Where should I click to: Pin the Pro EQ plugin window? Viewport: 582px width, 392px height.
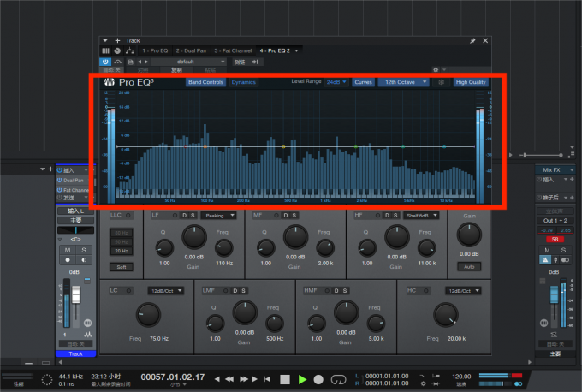(472, 40)
